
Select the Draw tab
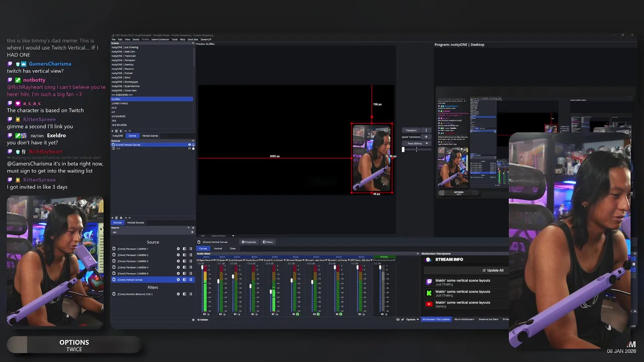[x=232, y=248]
